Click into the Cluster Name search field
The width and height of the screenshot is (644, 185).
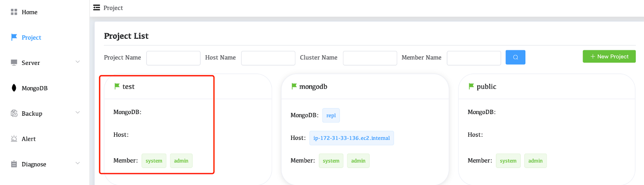[369, 58]
